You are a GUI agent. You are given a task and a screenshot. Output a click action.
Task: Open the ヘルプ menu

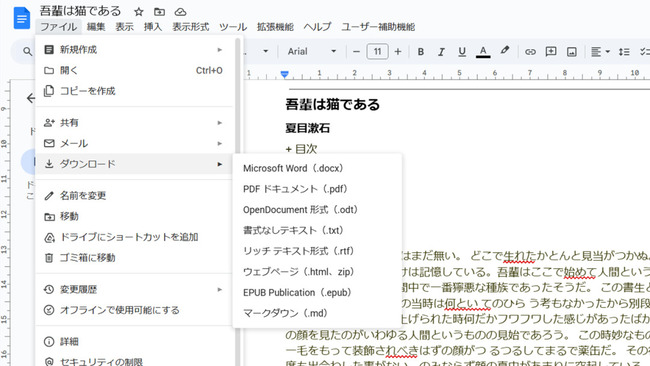pyautogui.click(x=317, y=27)
